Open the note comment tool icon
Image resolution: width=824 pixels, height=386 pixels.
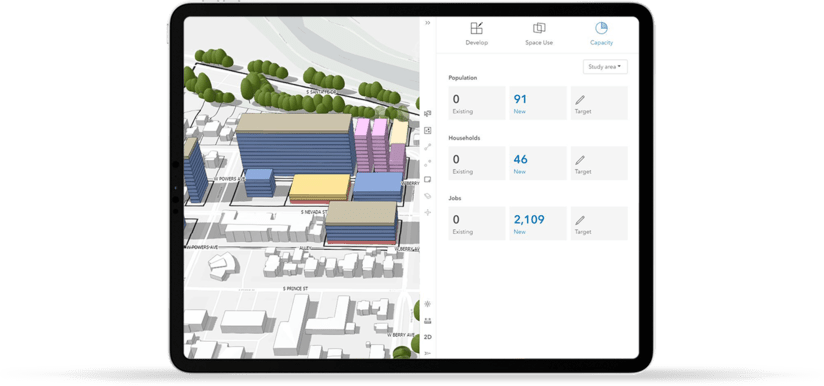(427, 180)
